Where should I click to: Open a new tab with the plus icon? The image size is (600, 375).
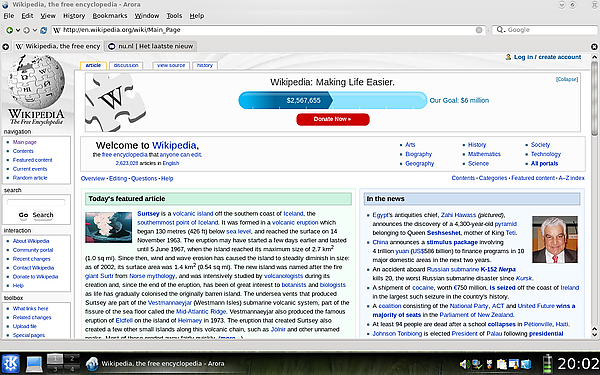[x=5, y=47]
